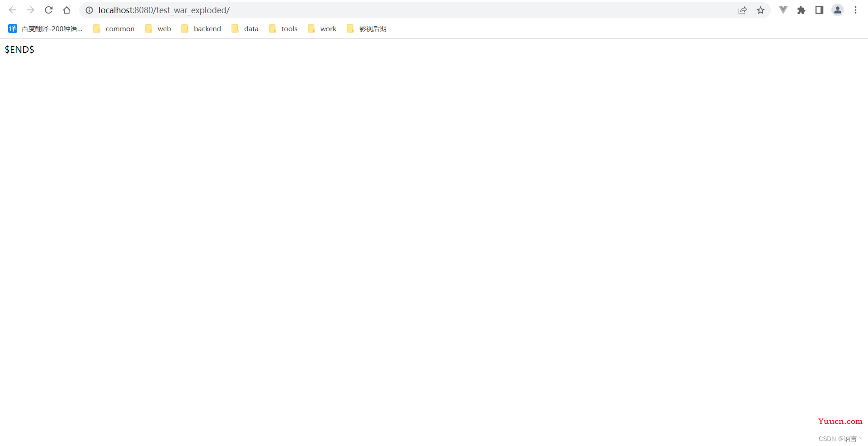Viewport: 868px width, 446px height.
Task: Open the V-shaped extension icon
Action: (783, 10)
